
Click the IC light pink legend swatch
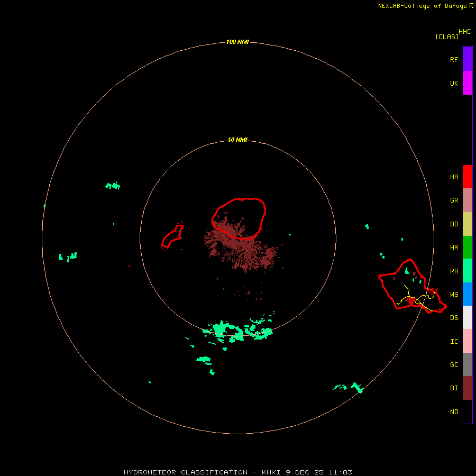(x=467, y=341)
